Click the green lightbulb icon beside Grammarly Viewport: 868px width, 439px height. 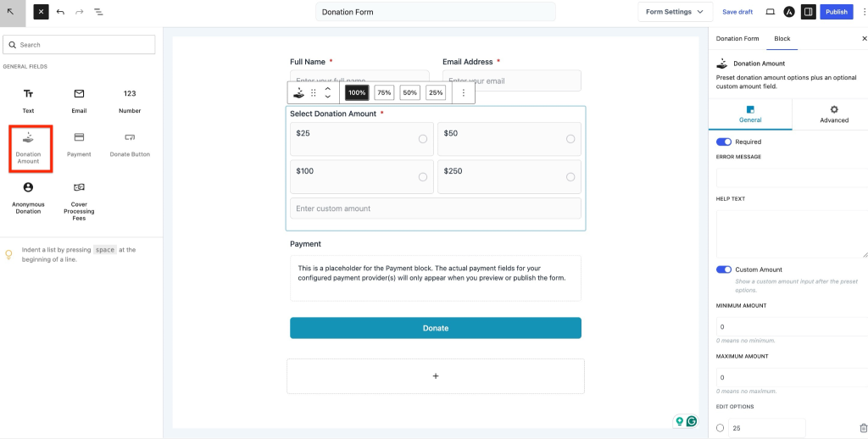point(680,421)
